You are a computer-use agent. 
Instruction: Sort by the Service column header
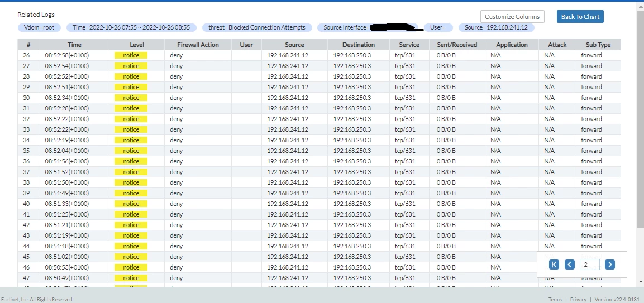click(x=409, y=45)
